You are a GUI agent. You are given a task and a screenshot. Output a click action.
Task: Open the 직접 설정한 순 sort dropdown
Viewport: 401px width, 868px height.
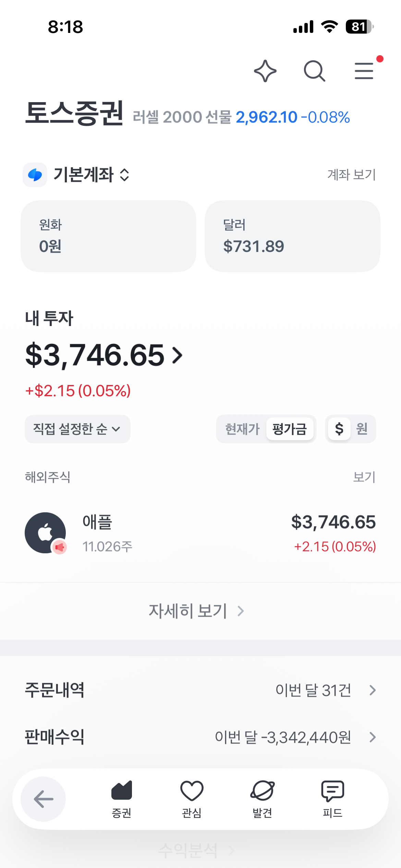(x=77, y=429)
